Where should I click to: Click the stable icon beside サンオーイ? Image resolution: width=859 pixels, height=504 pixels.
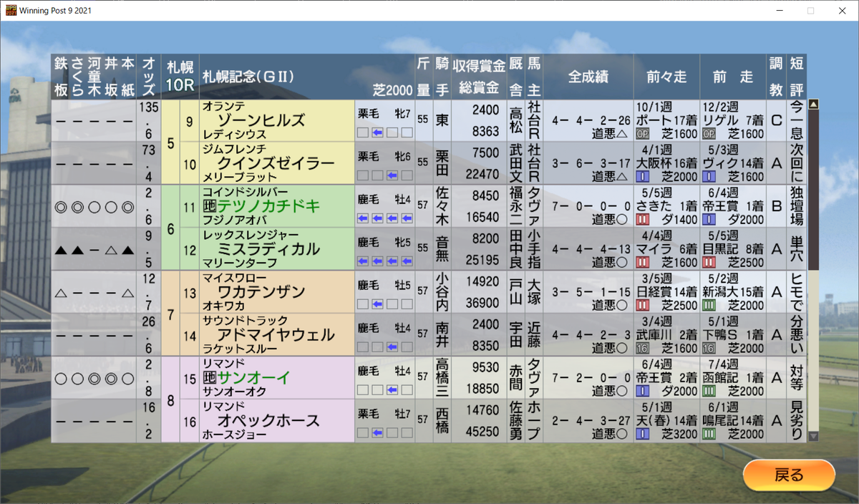pyautogui.click(x=210, y=378)
